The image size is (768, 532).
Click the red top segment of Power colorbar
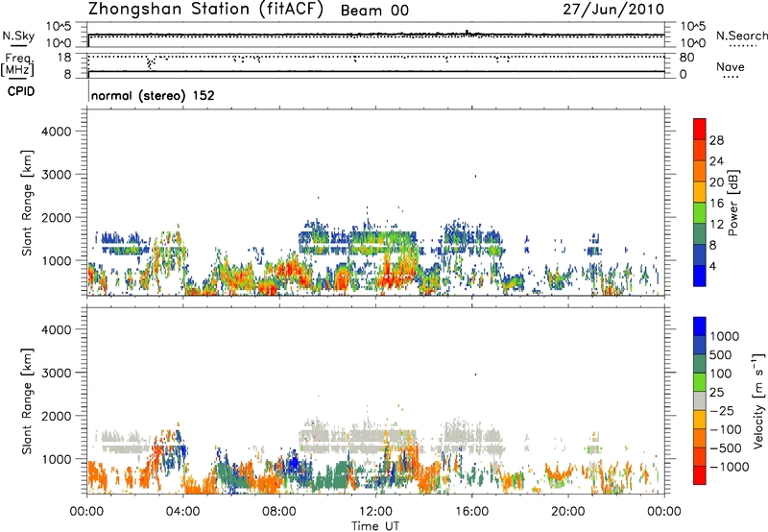click(x=700, y=129)
